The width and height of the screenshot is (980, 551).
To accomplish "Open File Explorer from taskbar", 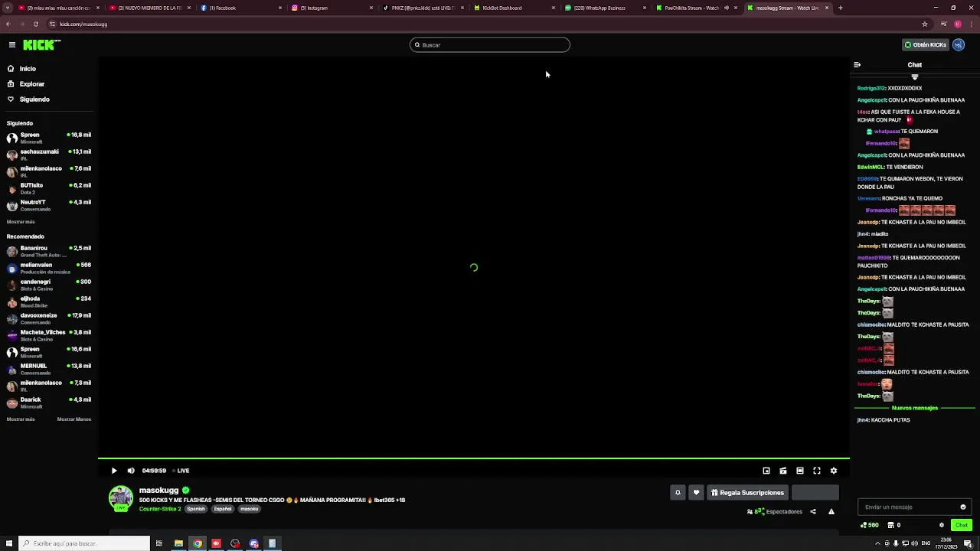I will click(178, 543).
